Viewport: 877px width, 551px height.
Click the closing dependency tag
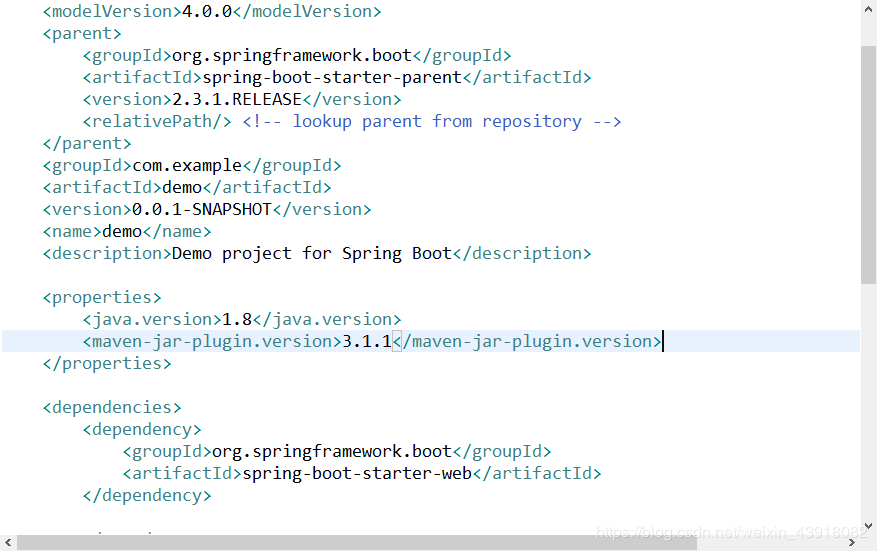click(x=147, y=496)
